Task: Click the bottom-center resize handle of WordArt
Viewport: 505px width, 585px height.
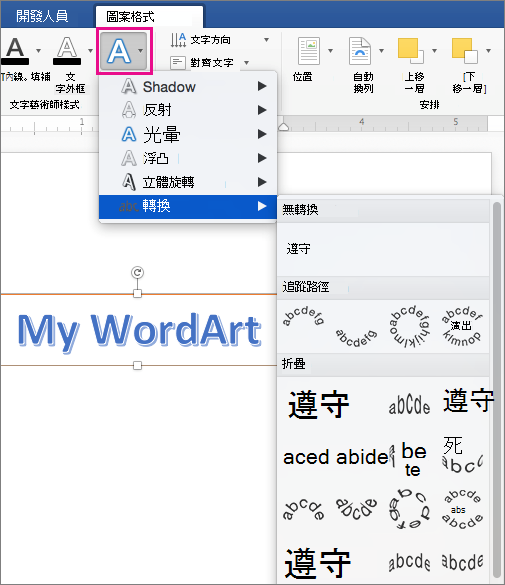Action: coord(137,366)
